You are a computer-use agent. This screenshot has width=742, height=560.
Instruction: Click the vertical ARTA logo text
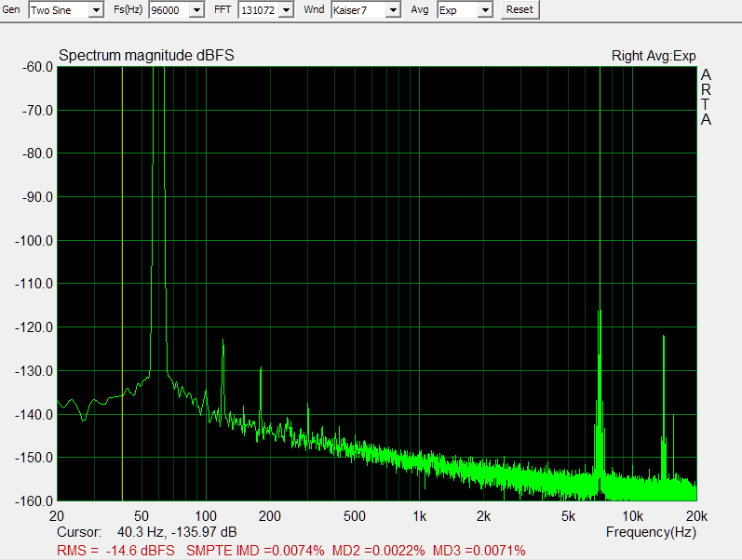[x=706, y=97]
